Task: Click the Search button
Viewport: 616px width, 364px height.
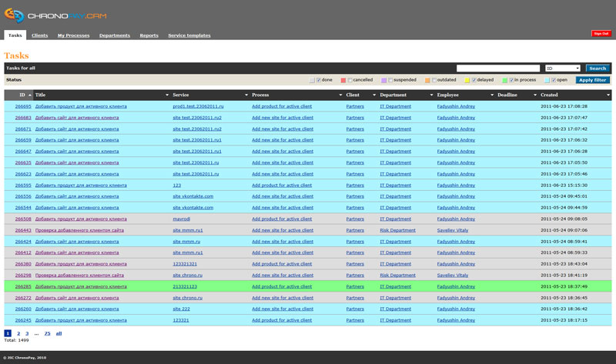Action: click(598, 68)
